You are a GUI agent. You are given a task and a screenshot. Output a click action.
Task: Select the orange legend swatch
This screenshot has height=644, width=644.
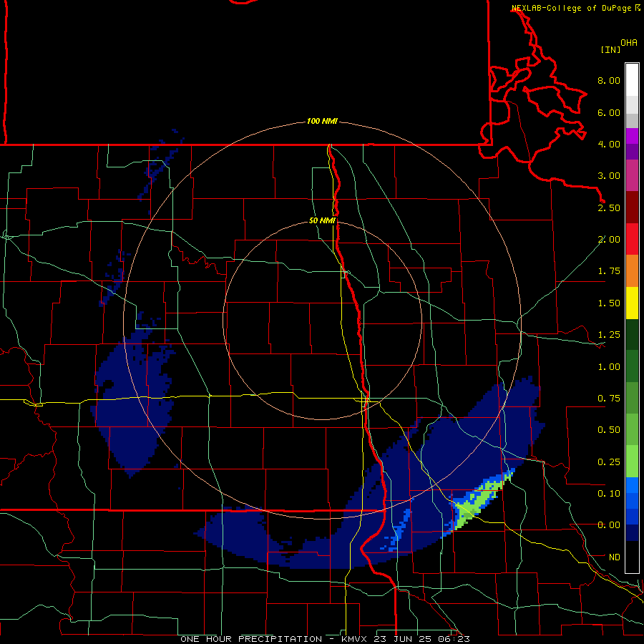[x=632, y=271]
